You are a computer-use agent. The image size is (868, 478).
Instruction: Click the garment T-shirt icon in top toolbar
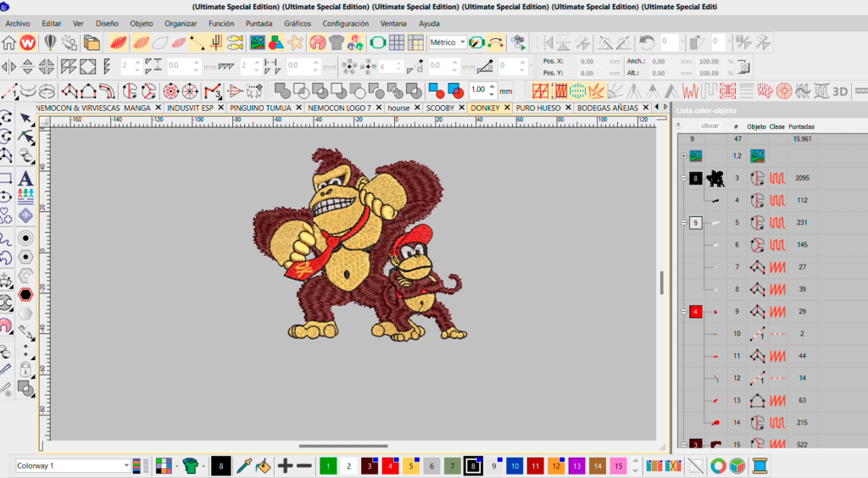[337, 42]
